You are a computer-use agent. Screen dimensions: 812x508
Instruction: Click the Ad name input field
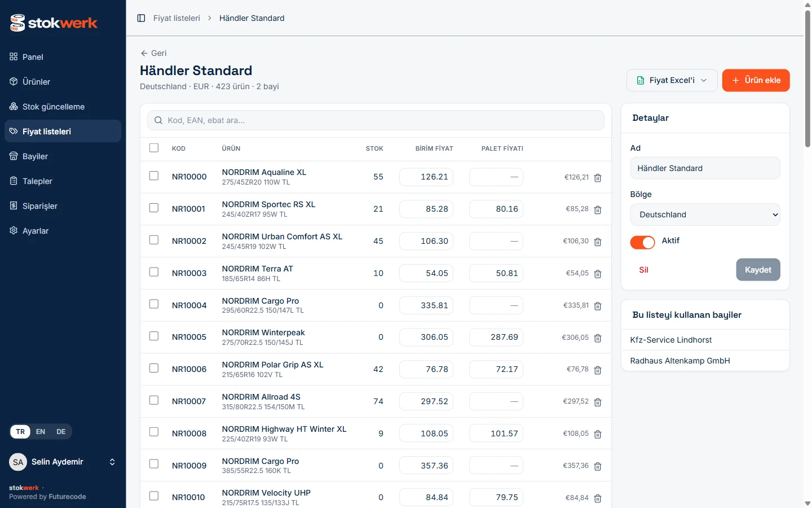pyautogui.click(x=705, y=168)
